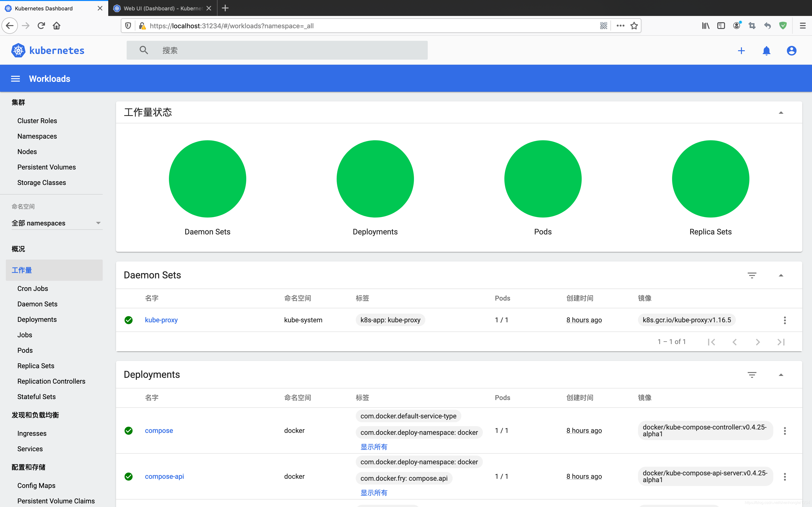This screenshot has height=507, width=812.
Task: Open compose row three-dot actions menu
Action: coord(784,431)
